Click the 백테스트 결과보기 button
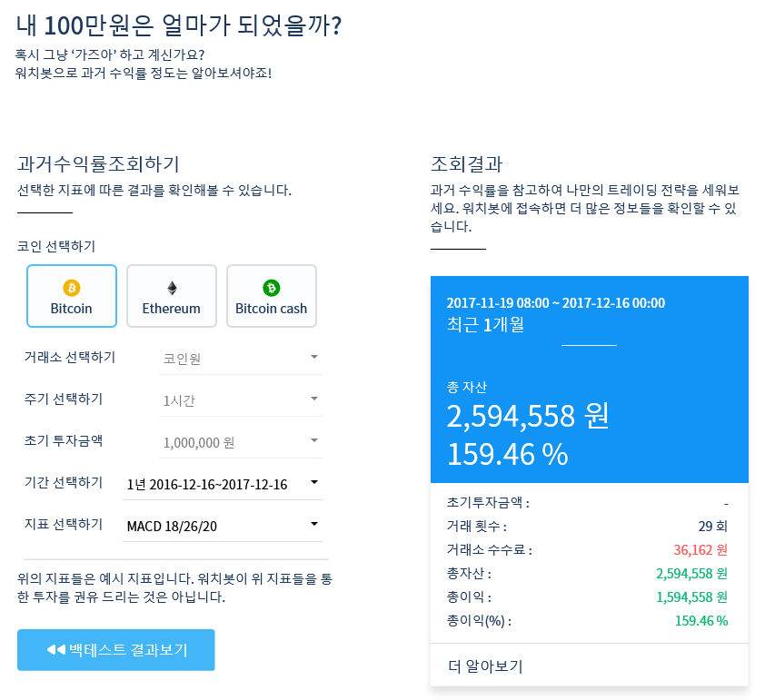 point(116,650)
